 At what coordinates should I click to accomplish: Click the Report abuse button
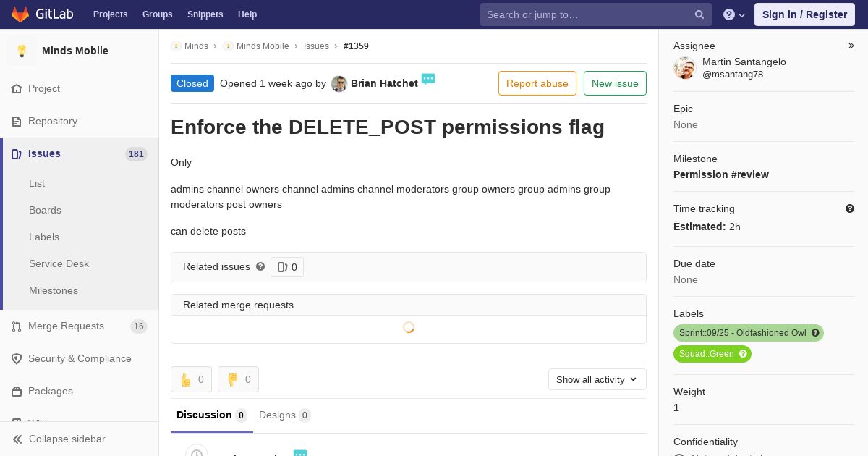click(x=537, y=83)
